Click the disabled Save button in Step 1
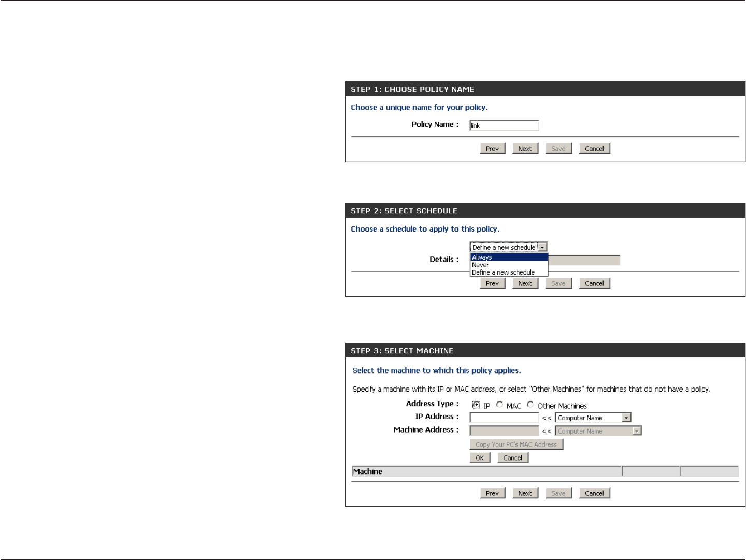This screenshot has width=746, height=560. point(558,149)
